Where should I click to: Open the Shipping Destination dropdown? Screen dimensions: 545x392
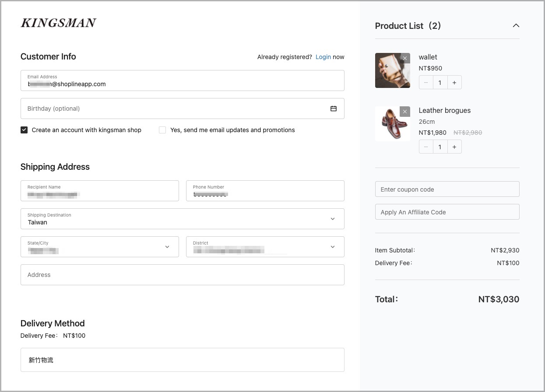pyautogui.click(x=182, y=218)
